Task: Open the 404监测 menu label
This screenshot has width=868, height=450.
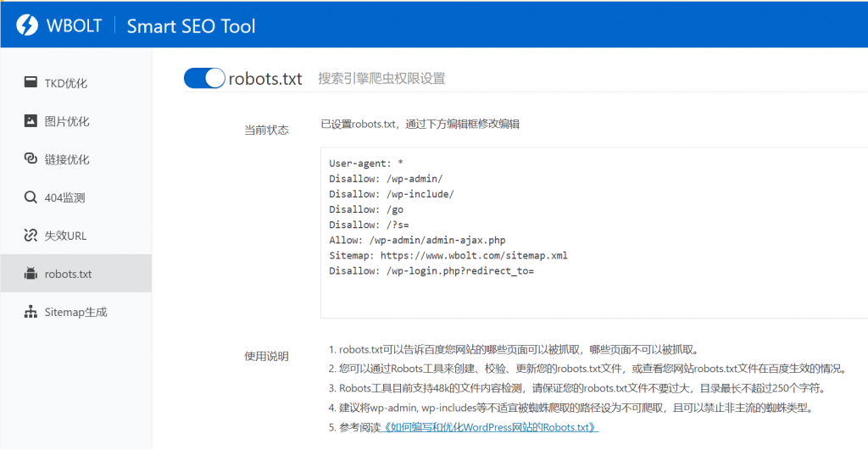Action: 64,197
